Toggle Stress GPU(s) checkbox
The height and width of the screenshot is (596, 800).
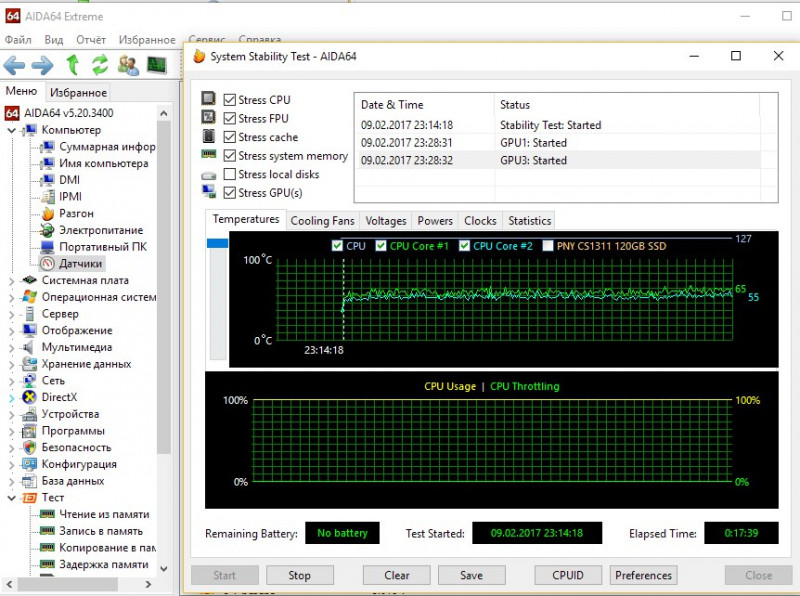point(230,192)
